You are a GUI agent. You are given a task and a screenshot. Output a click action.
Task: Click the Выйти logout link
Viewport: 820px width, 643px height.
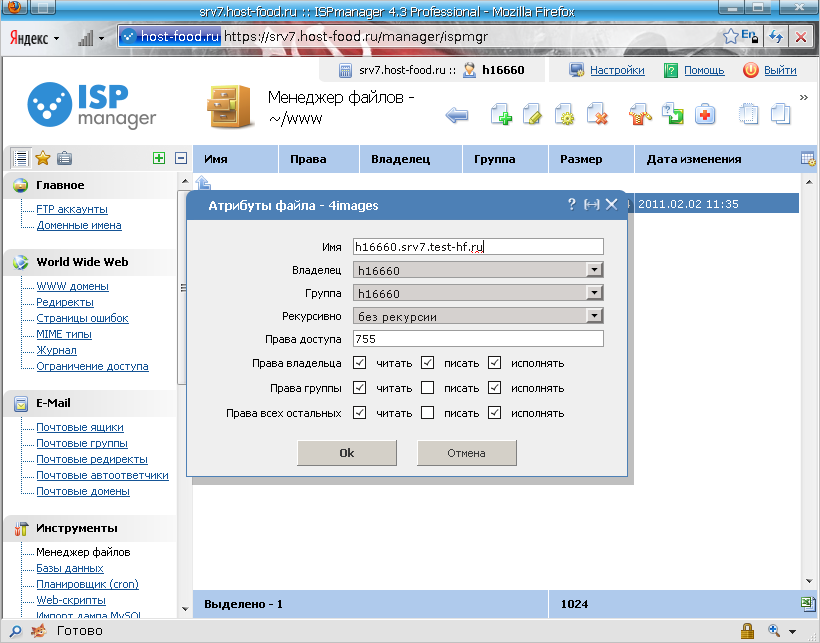pos(780,70)
